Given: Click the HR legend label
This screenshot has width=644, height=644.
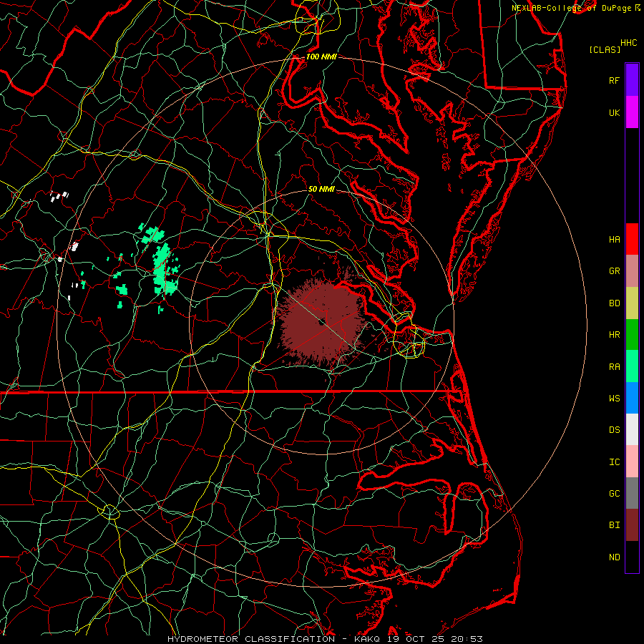Looking at the screenshot, I should coord(614,335).
